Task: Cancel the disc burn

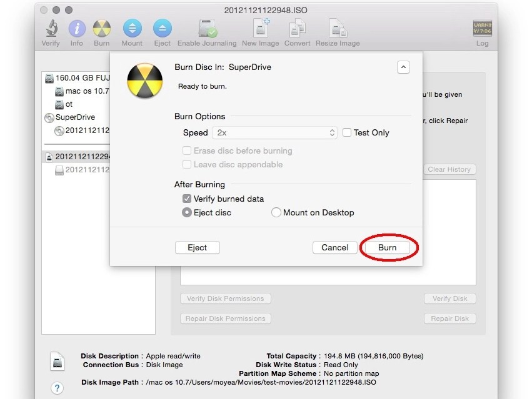Action: pos(334,247)
